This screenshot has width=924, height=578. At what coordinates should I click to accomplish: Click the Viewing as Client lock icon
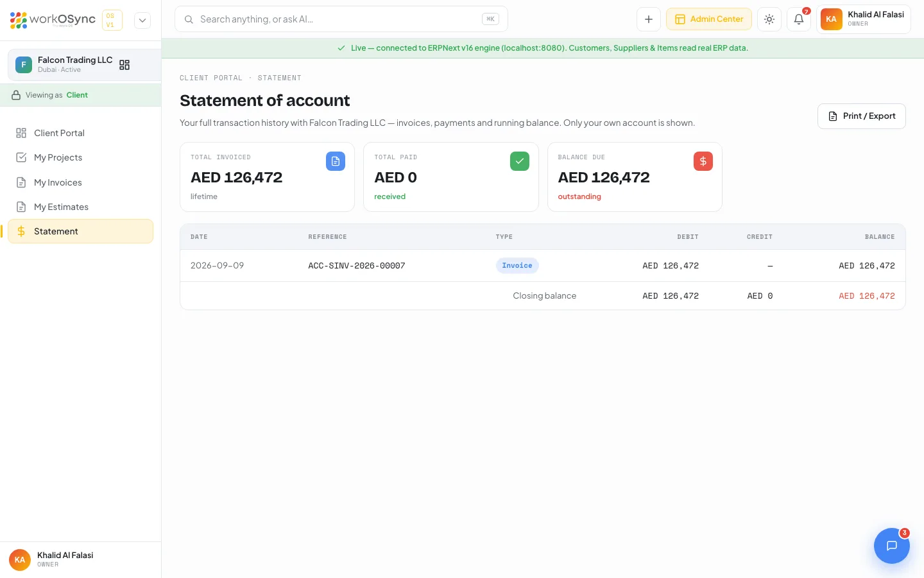(16, 95)
